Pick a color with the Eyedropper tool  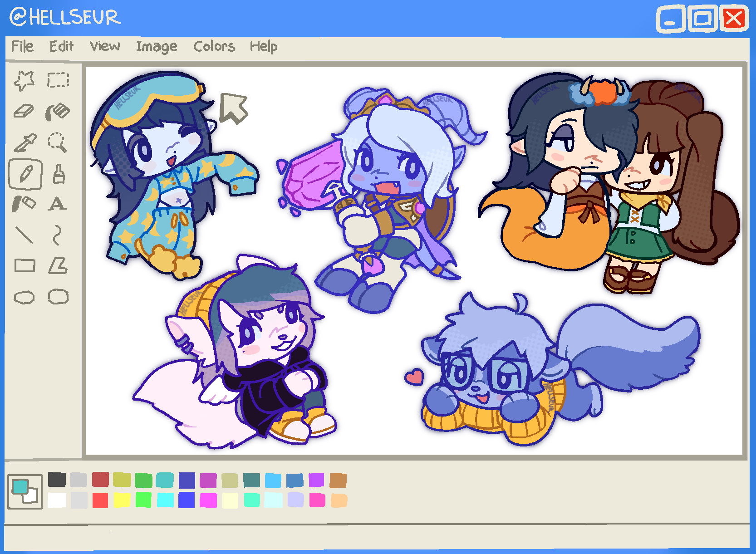[x=25, y=143]
